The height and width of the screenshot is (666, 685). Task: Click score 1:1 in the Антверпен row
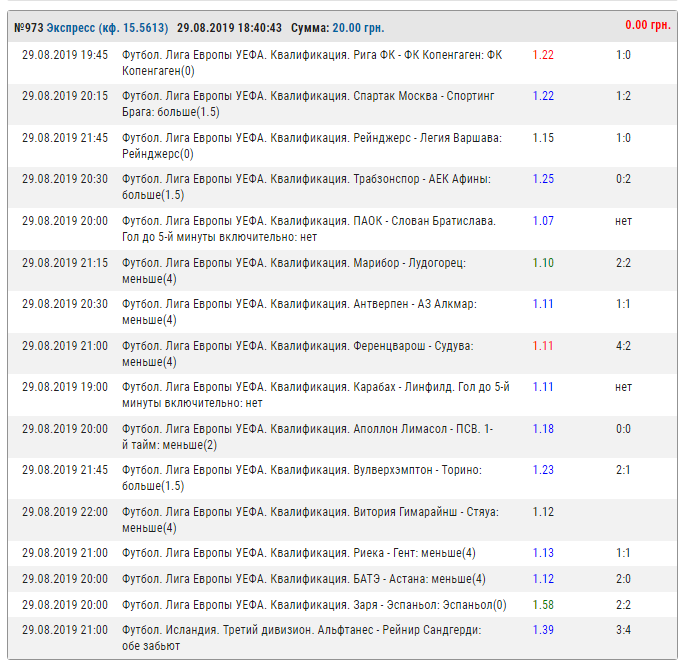623,304
